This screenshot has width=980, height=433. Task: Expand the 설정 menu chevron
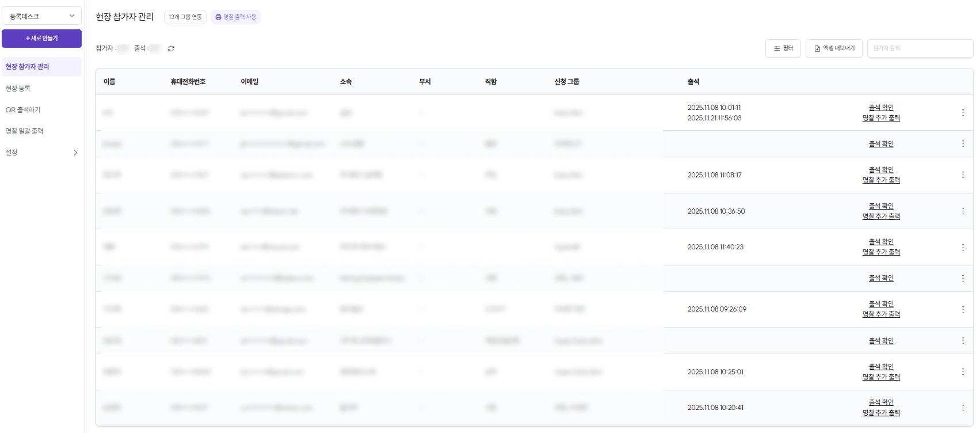(x=75, y=153)
